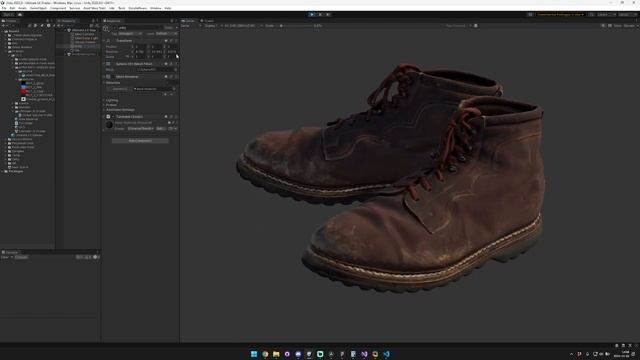Select the Inspector tab
Screen dimensions: 640x360
[112, 21]
